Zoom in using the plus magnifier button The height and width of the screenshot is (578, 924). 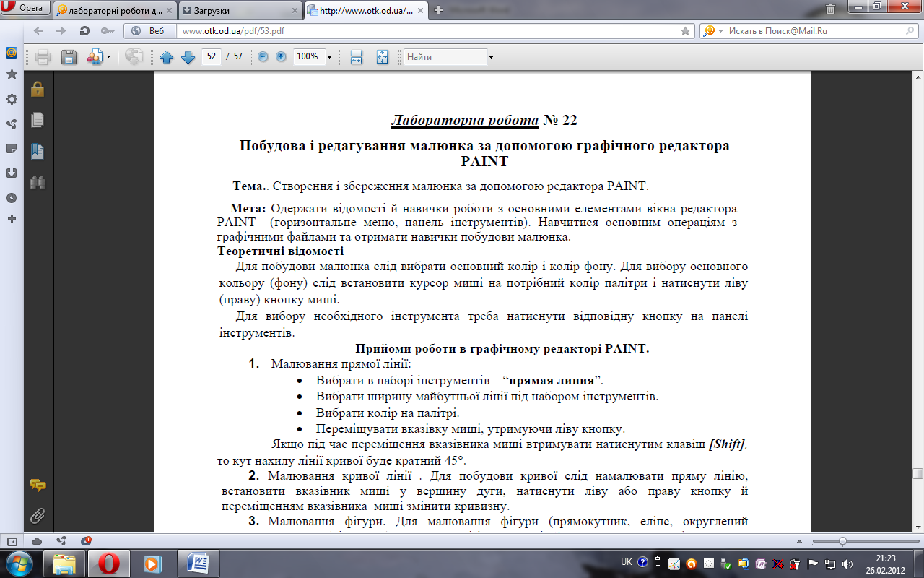(x=281, y=56)
